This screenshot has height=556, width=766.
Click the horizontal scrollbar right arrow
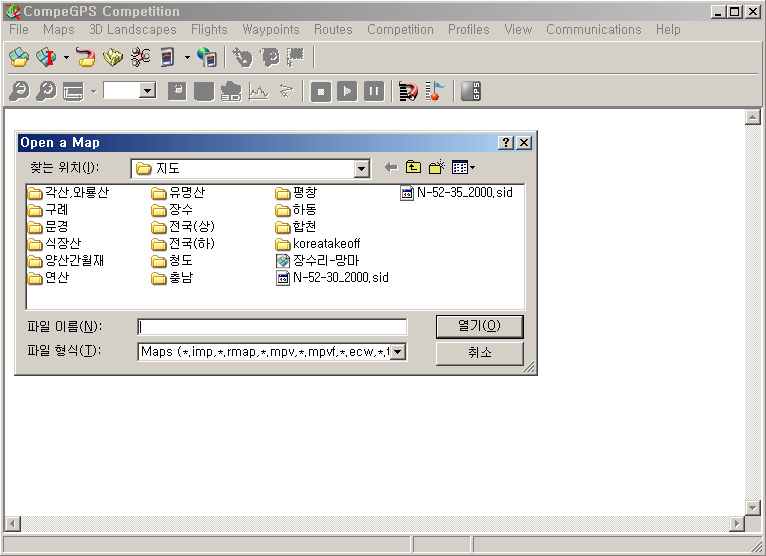737,524
